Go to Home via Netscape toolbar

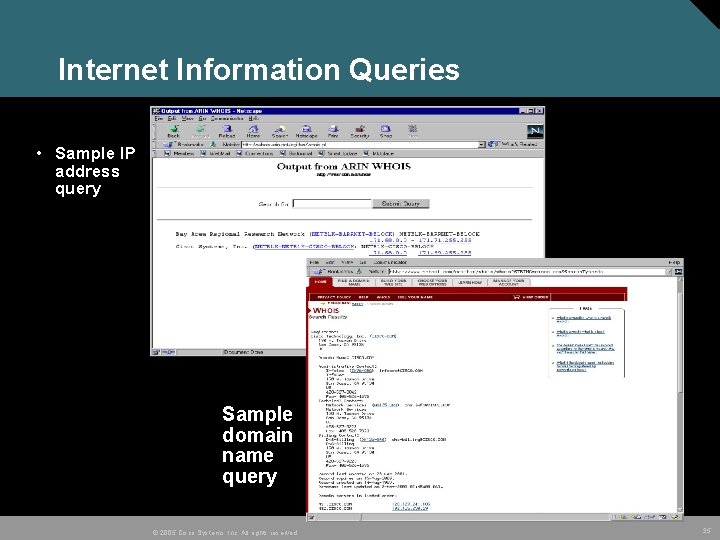point(253,131)
